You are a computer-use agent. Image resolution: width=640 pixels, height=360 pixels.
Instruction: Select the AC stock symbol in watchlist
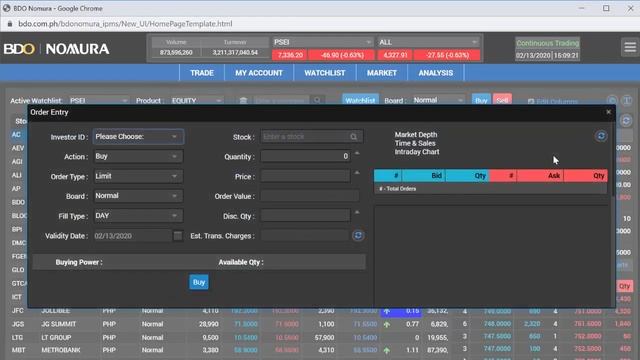click(16, 135)
